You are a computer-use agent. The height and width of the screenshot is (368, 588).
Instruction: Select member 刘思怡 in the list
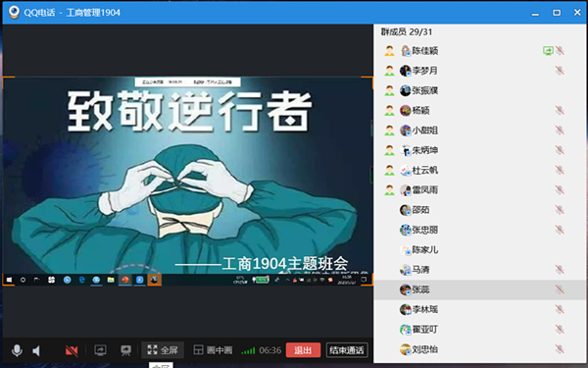[480, 349]
